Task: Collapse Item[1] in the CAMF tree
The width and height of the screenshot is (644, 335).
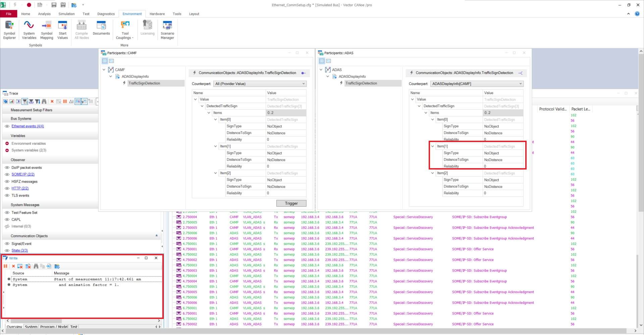Action: click(x=216, y=146)
